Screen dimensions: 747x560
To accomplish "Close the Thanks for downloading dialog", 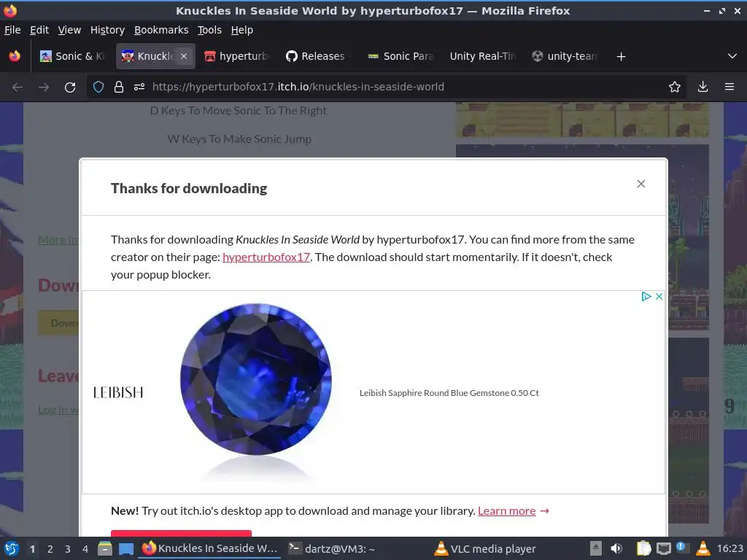I will pyautogui.click(x=640, y=184).
